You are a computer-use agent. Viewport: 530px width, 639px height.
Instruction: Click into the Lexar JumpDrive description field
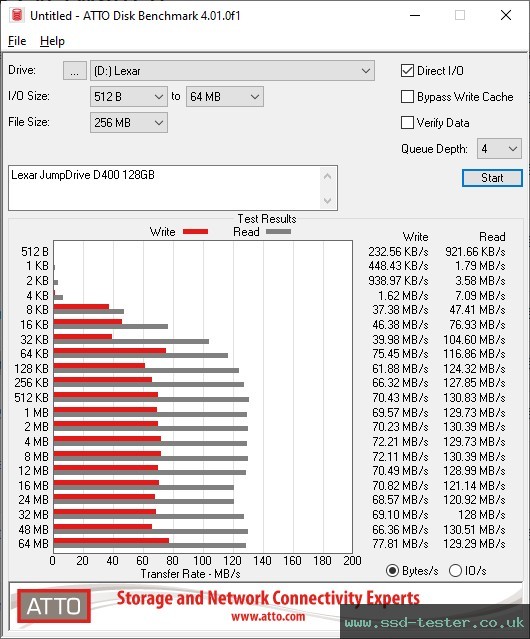(x=165, y=188)
